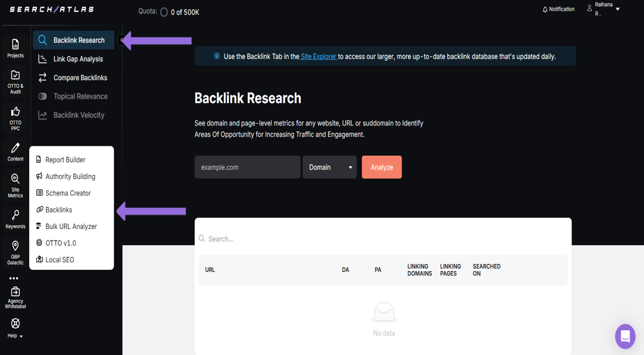Open Site Metrics magnifier icon
This screenshot has height=355, width=644.
15,184
